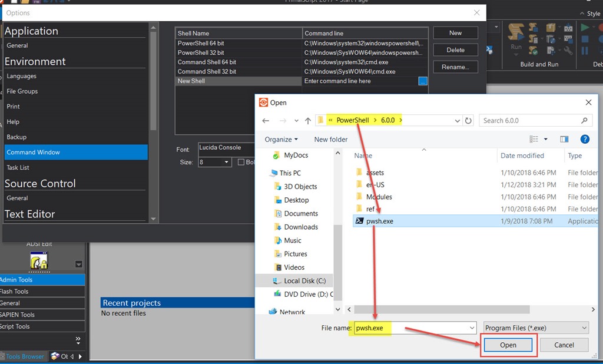Select the Command Shell 32 bit row
The height and width of the screenshot is (364, 603).
click(x=301, y=72)
